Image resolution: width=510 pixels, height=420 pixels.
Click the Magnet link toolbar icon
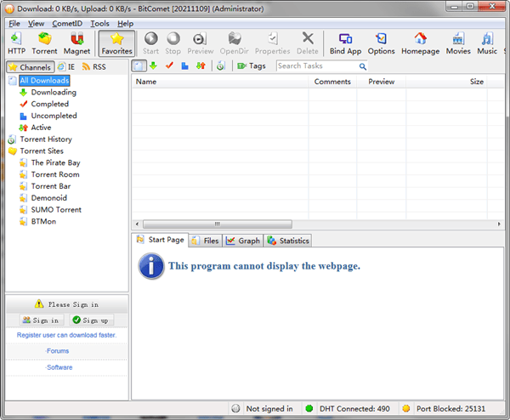76,44
